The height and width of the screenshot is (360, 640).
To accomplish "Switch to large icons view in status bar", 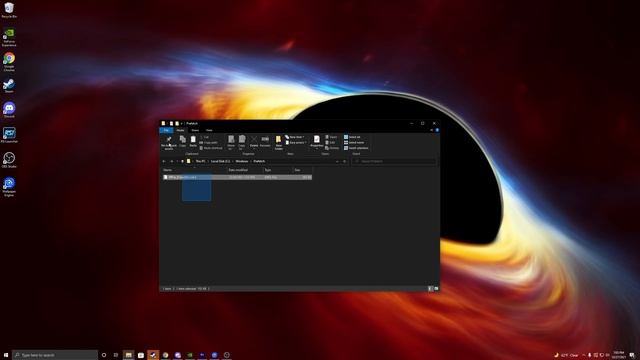I will point(436,289).
